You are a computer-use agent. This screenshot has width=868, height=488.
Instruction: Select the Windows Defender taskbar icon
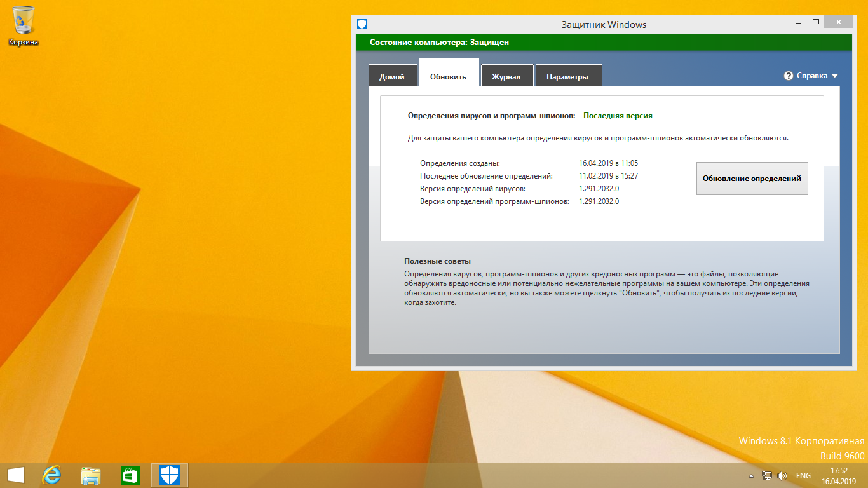click(170, 475)
